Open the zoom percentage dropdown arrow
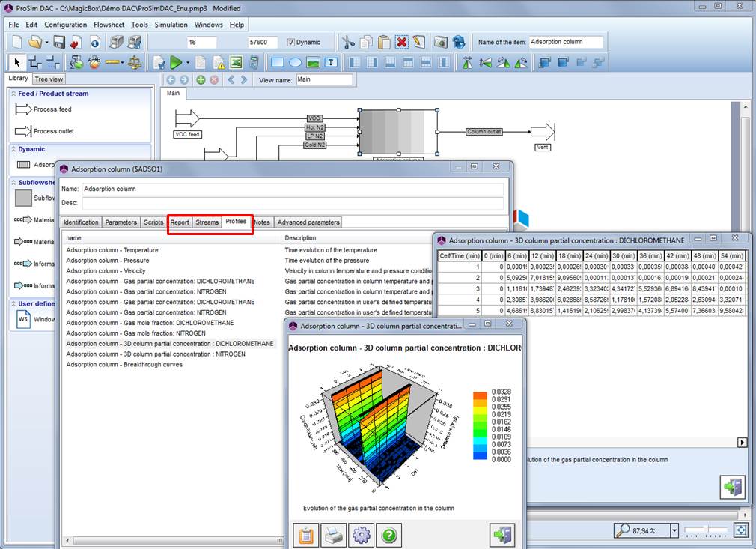 (674, 531)
